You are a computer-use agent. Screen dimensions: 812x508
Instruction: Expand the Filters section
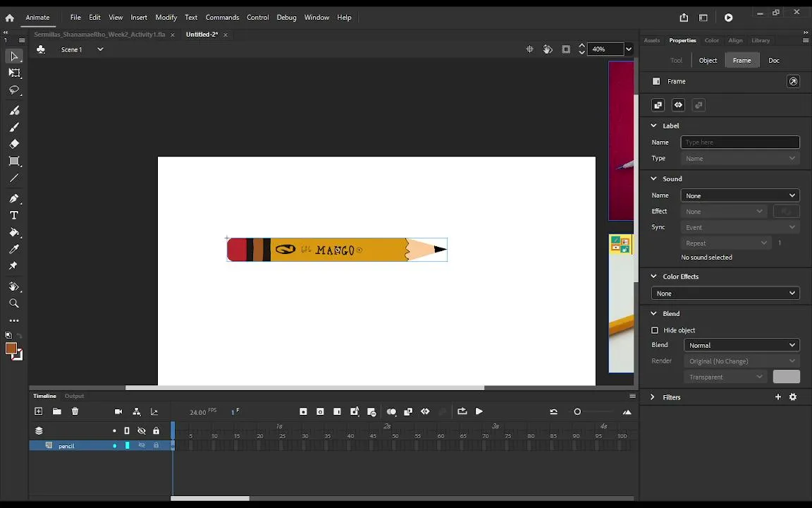point(653,397)
